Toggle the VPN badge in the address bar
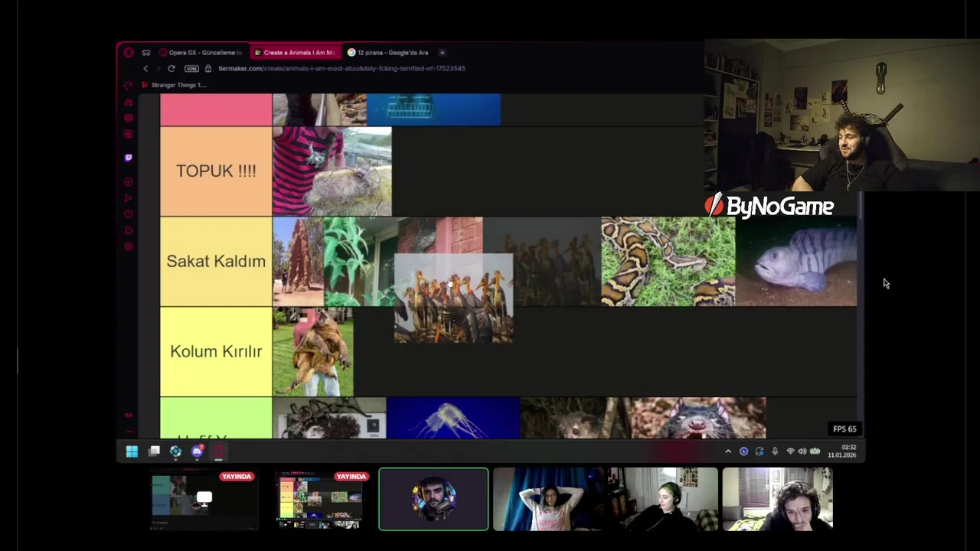This screenshot has width=980, height=551. [191, 69]
